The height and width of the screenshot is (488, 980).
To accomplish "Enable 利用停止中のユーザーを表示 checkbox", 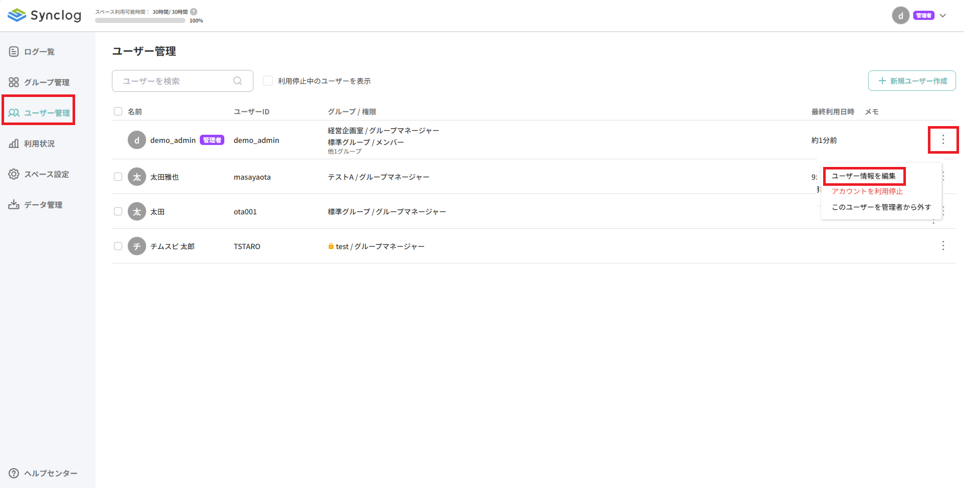I will (268, 81).
